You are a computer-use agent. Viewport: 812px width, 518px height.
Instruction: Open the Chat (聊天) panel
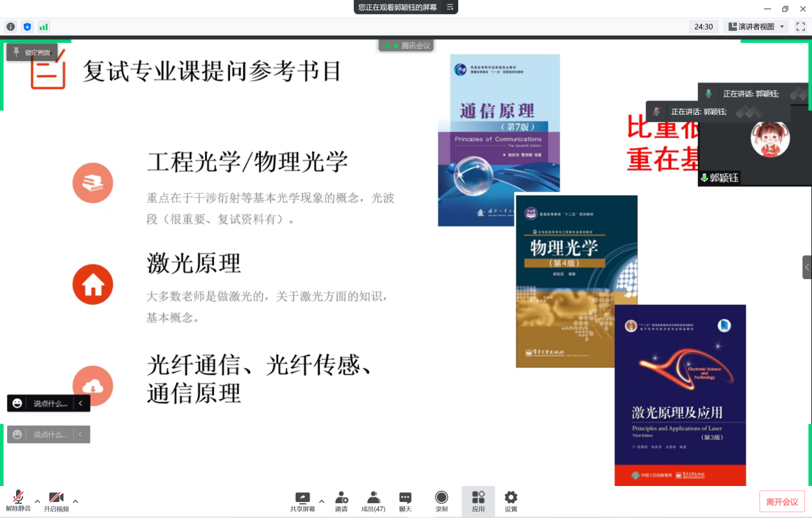pos(405,501)
